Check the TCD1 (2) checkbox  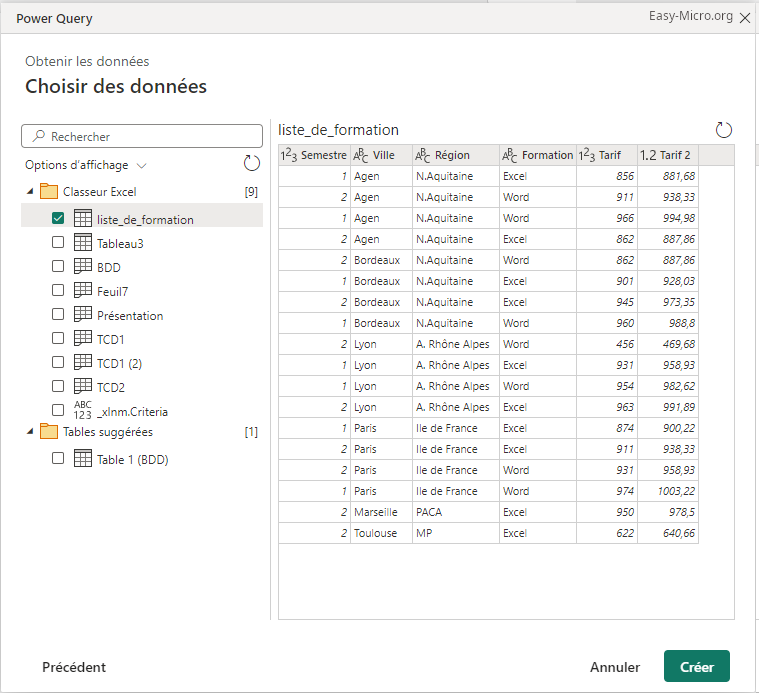pyautogui.click(x=58, y=362)
